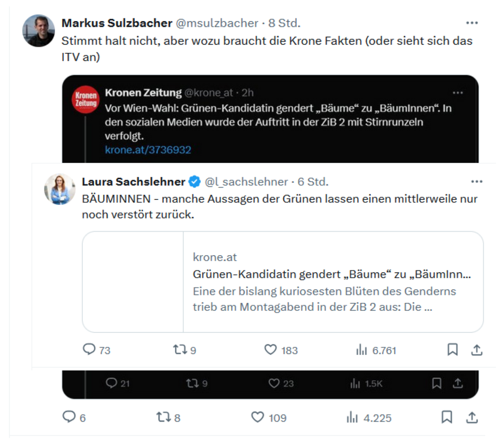Retweet Markus Sulzbacher's post
This screenshot has width=504, height=445.
163,417
